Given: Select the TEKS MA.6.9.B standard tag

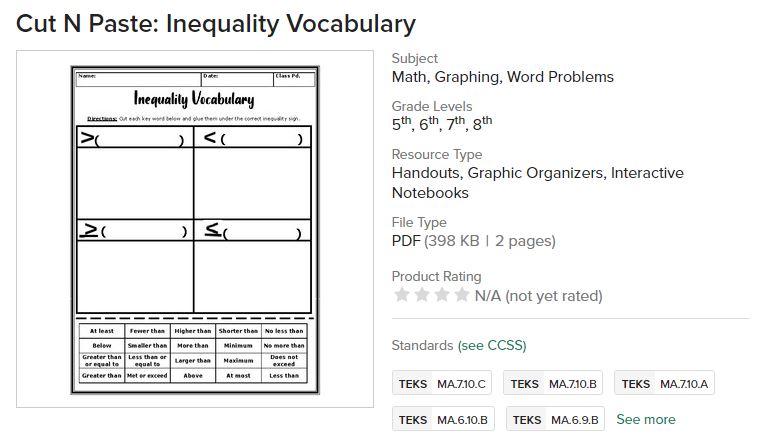Looking at the screenshot, I should [x=556, y=420].
